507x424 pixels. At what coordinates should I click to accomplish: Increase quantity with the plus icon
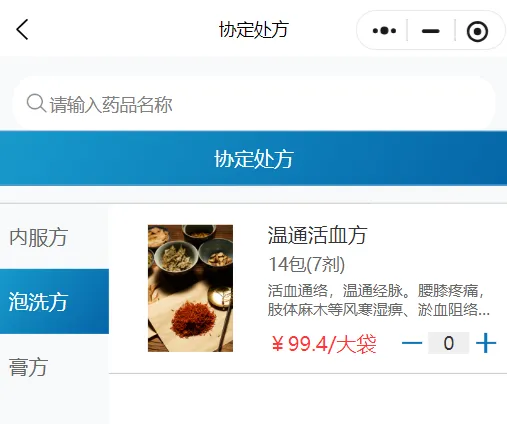pyautogui.click(x=486, y=343)
